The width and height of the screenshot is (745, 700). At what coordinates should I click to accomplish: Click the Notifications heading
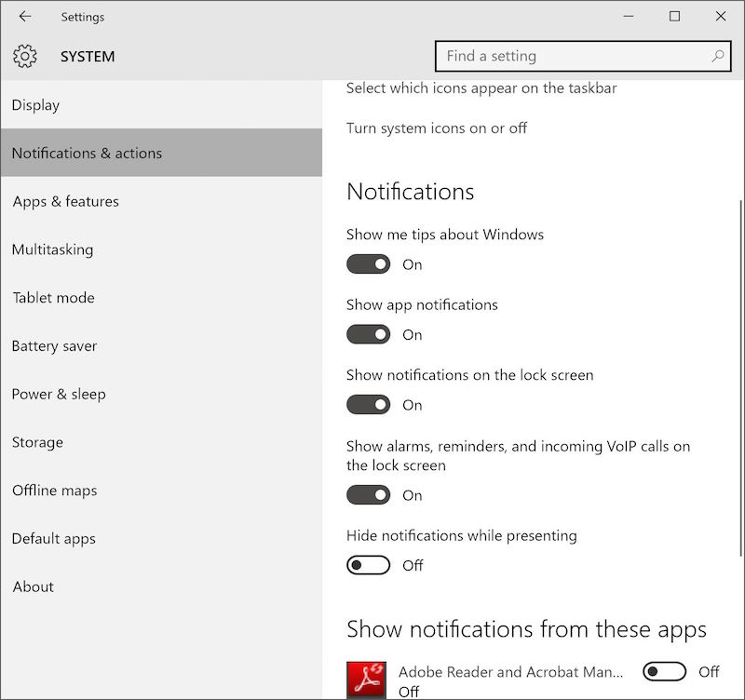point(411,192)
